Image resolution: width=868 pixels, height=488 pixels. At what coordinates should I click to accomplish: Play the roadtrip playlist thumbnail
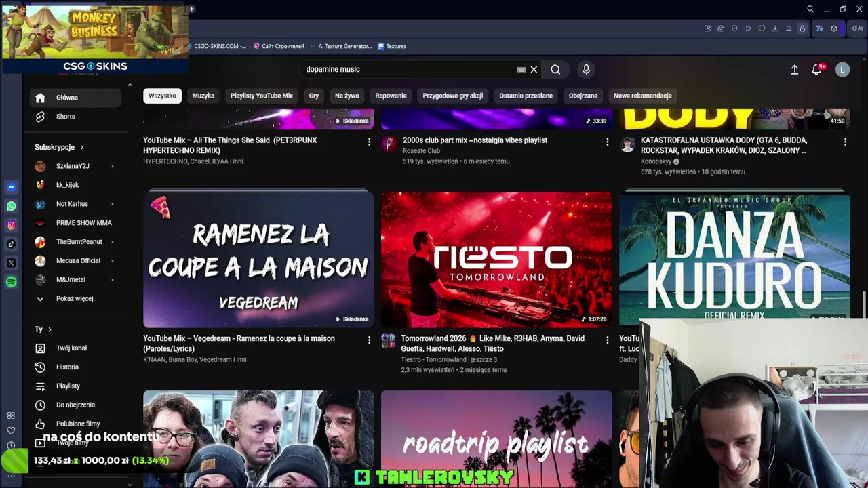(496, 439)
